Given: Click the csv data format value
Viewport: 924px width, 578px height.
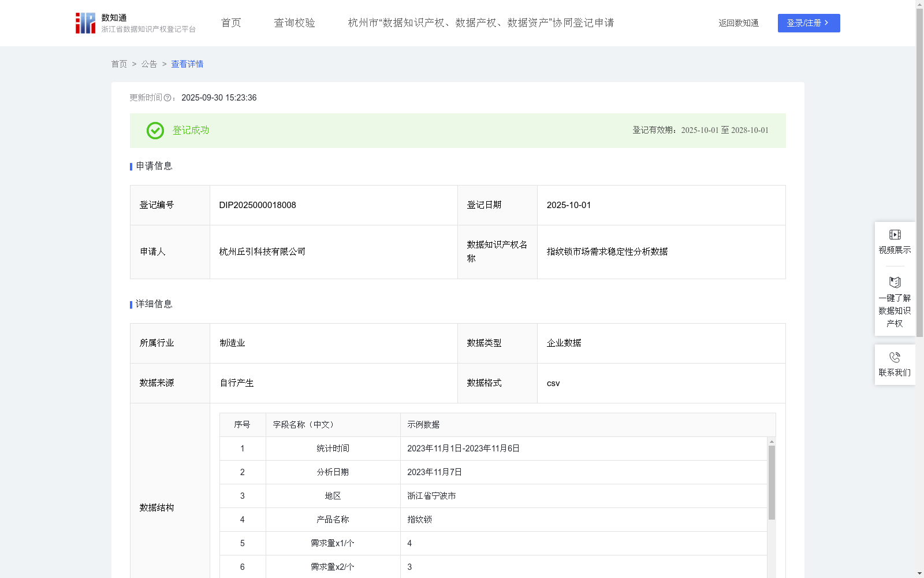Looking at the screenshot, I should (x=553, y=383).
